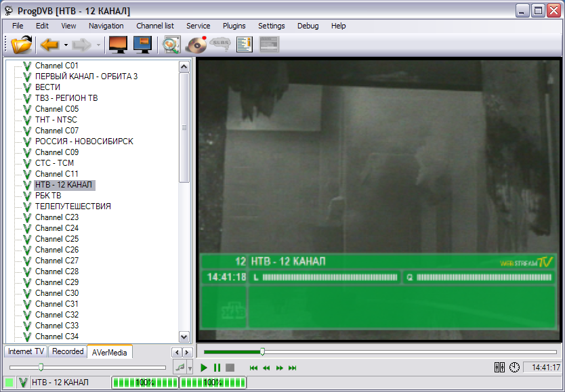Click the grayed forward arrow icon
This screenshot has width=565, height=392.
coord(81,45)
